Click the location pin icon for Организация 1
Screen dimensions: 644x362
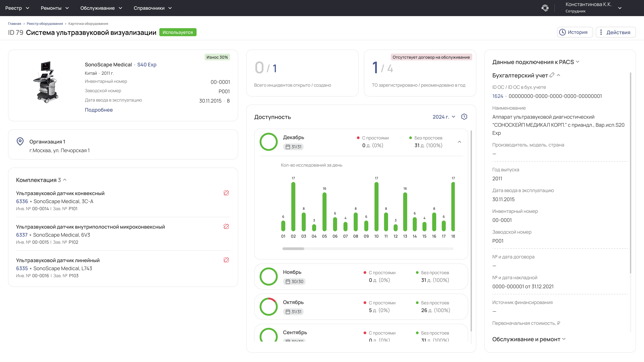pos(20,141)
